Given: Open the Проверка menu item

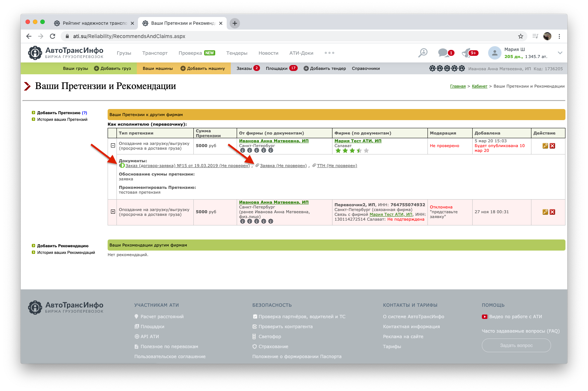Looking at the screenshot, I should pos(190,53).
